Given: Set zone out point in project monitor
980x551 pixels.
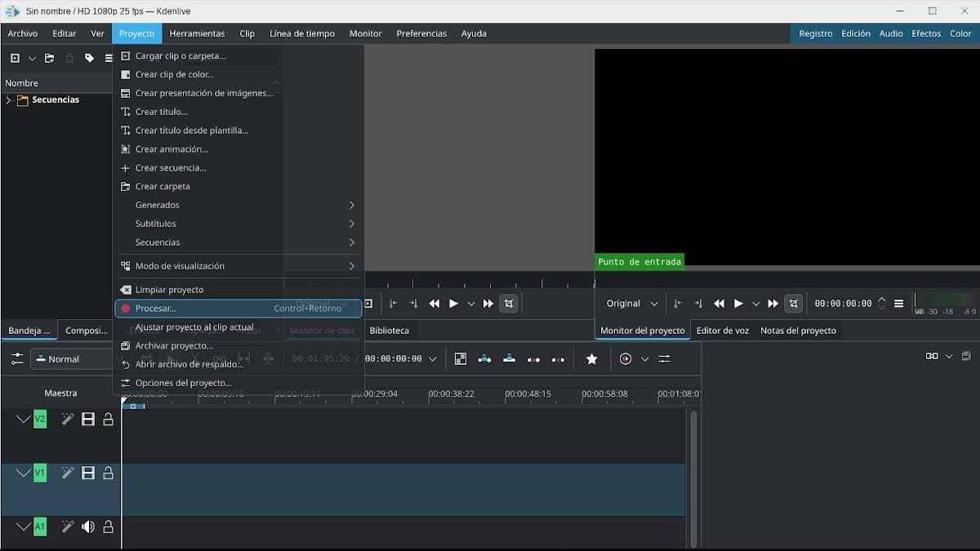Looking at the screenshot, I should [698, 304].
